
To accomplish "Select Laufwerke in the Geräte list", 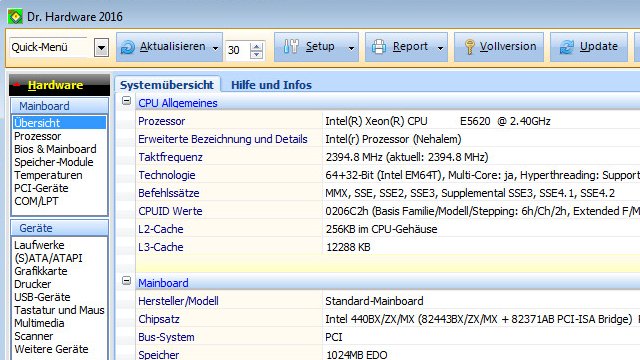I will coord(39,245).
